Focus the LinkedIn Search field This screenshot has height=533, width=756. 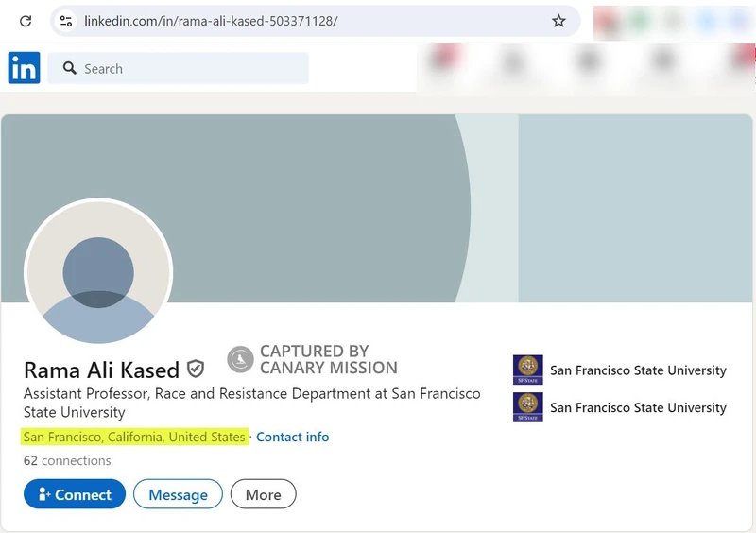click(178, 68)
